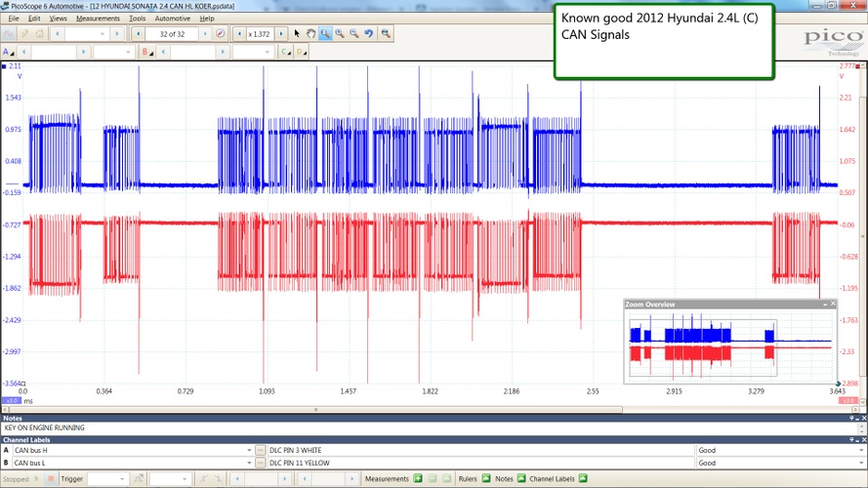This screenshot has width=868, height=488.
Task: Toggle the Notes panel button
Action: pyautogui.click(x=521, y=478)
